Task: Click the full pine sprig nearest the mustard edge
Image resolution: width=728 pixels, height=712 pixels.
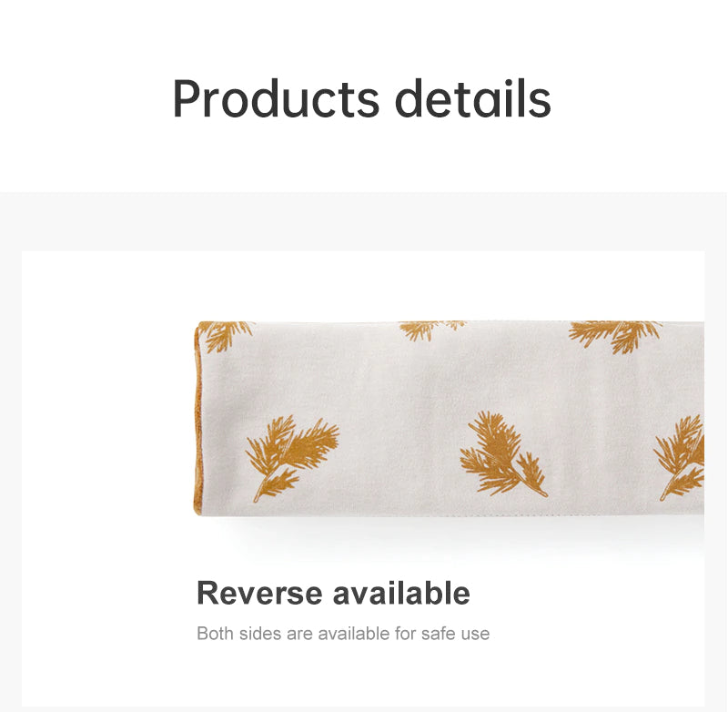Action: (x=292, y=457)
